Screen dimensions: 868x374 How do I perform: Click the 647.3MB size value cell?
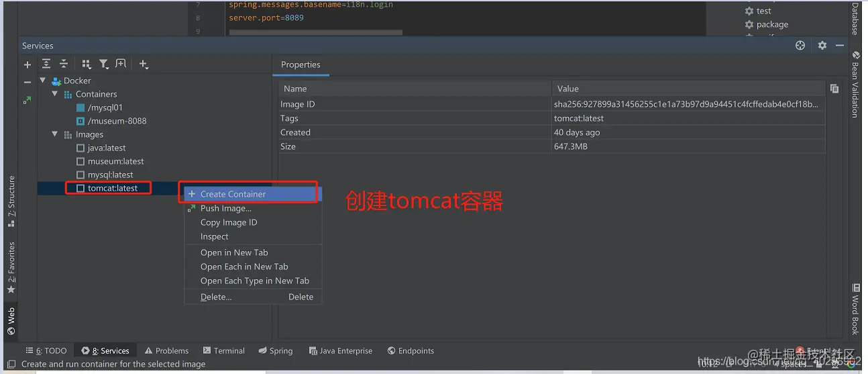[x=688, y=146]
